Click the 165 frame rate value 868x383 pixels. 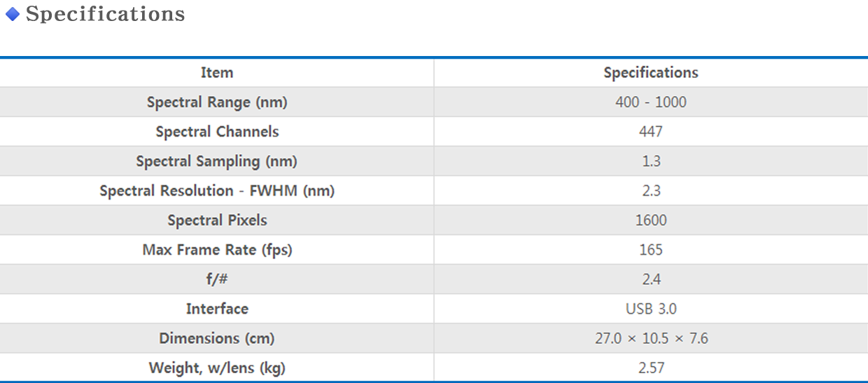tap(651, 250)
